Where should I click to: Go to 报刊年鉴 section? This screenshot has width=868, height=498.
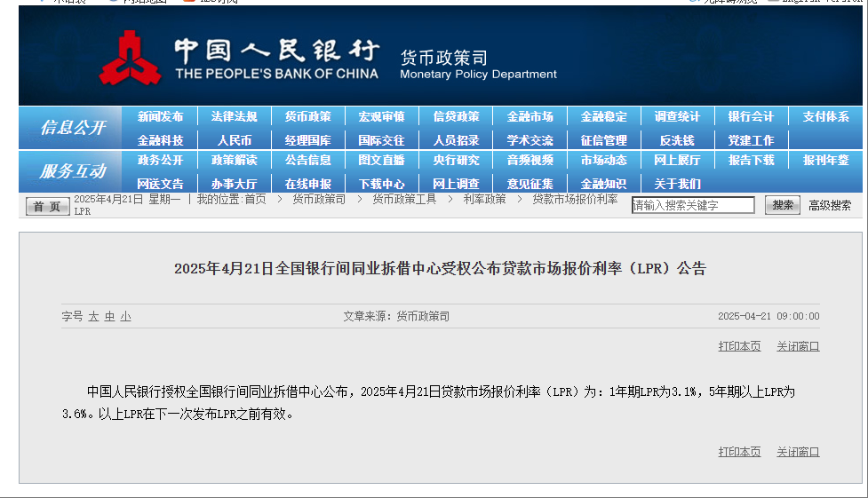(x=826, y=161)
